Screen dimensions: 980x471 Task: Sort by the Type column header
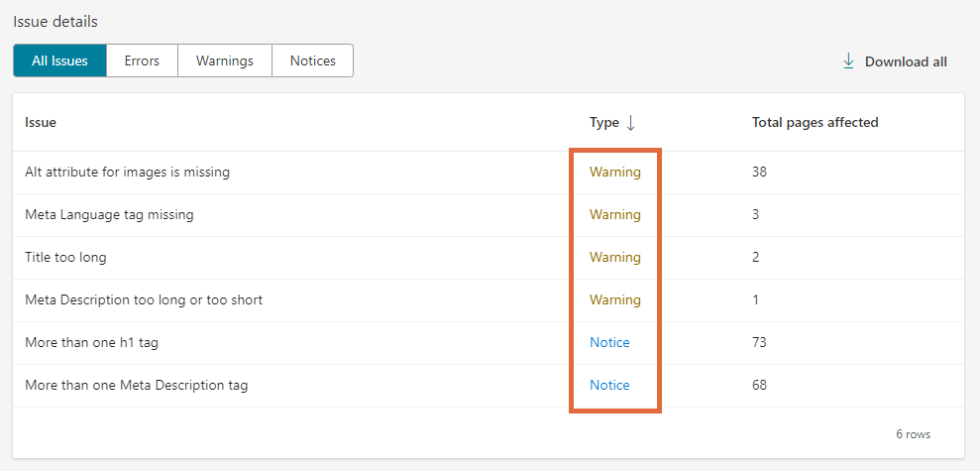coord(603,122)
